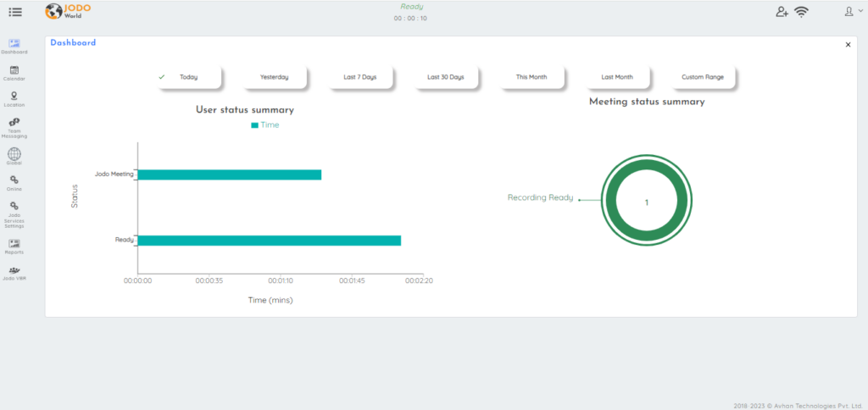Click the Jodo Meeting bar
The height and width of the screenshot is (410, 868).
click(229, 175)
